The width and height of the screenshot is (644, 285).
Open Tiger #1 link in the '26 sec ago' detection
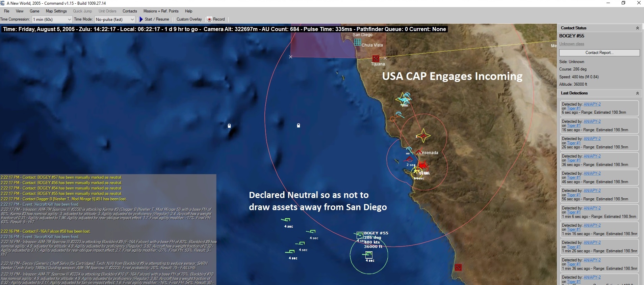(x=573, y=143)
